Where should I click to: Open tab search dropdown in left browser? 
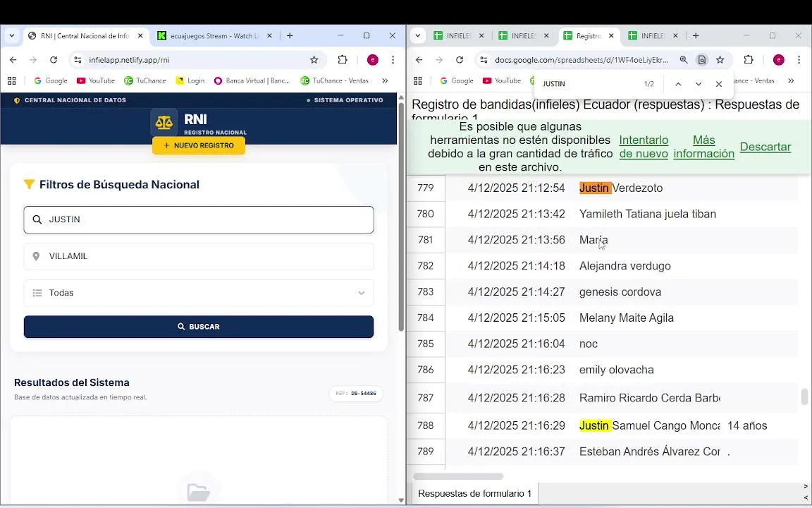point(12,36)
